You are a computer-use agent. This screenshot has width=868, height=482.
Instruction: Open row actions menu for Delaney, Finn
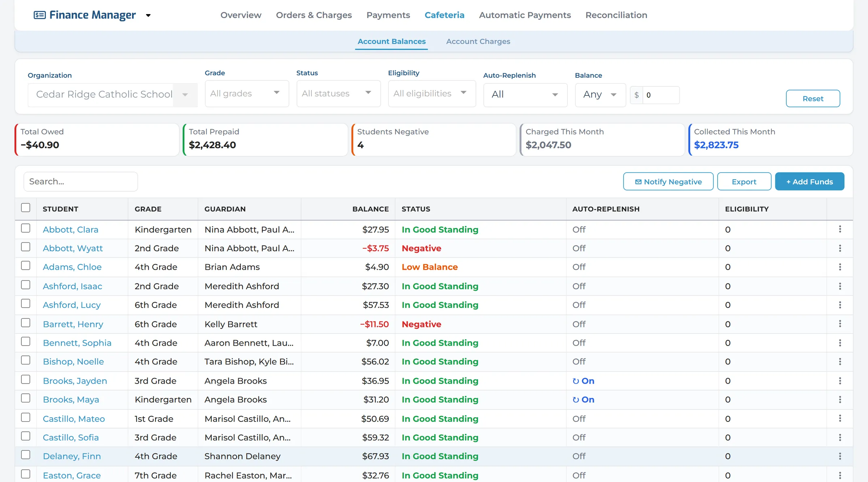[x=840, y=456]
